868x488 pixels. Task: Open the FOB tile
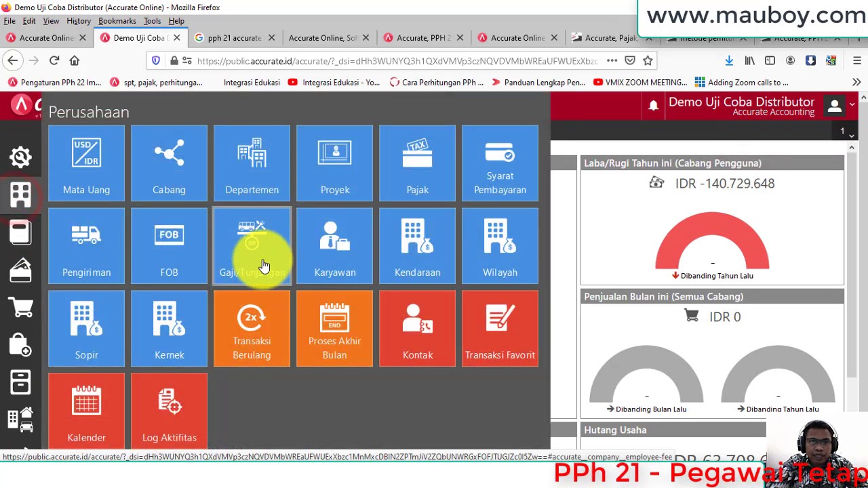169,246
